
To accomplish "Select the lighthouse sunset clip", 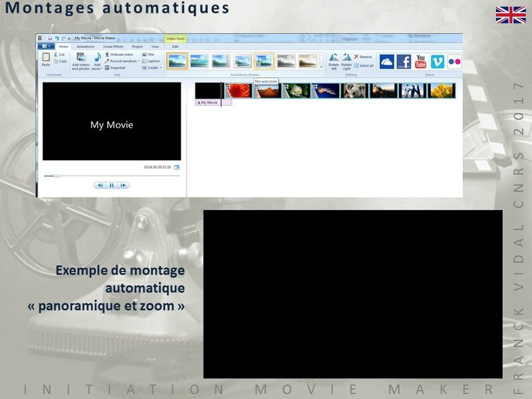I will 384,90.
